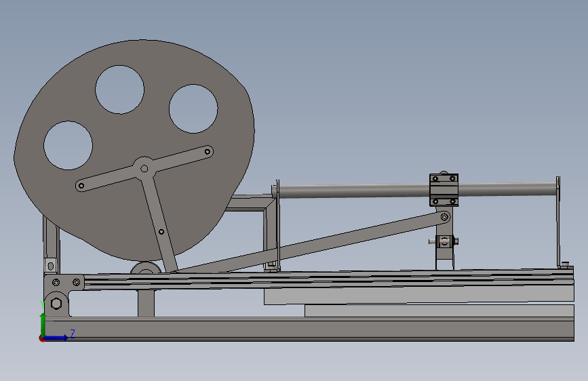Select the vertical post under the roller
The height and width of the screenshot is (381, 588).
click(146, 303)
